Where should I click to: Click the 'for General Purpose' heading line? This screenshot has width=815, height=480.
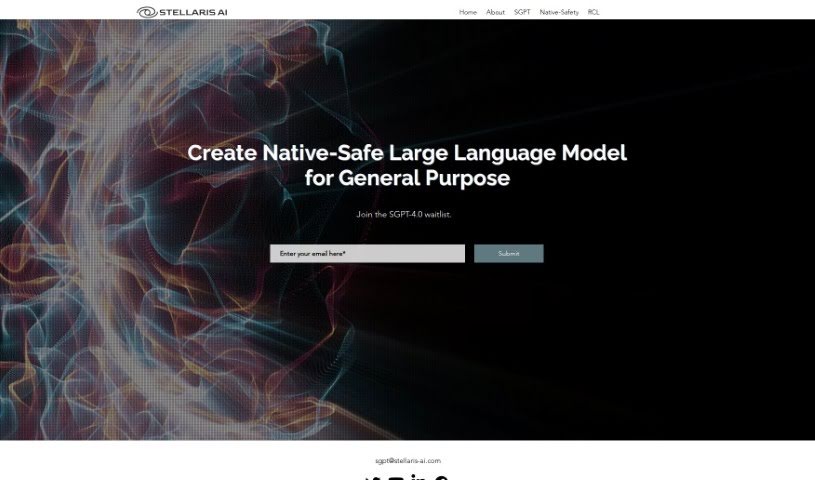[x=407, y=179]
